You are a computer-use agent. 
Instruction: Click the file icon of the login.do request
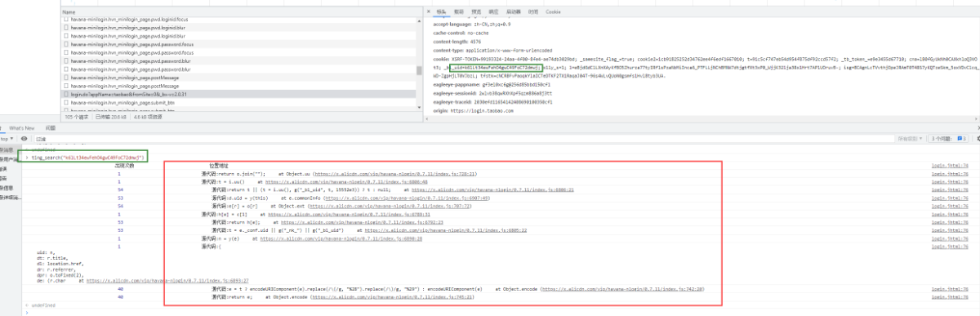coord(67,96)
